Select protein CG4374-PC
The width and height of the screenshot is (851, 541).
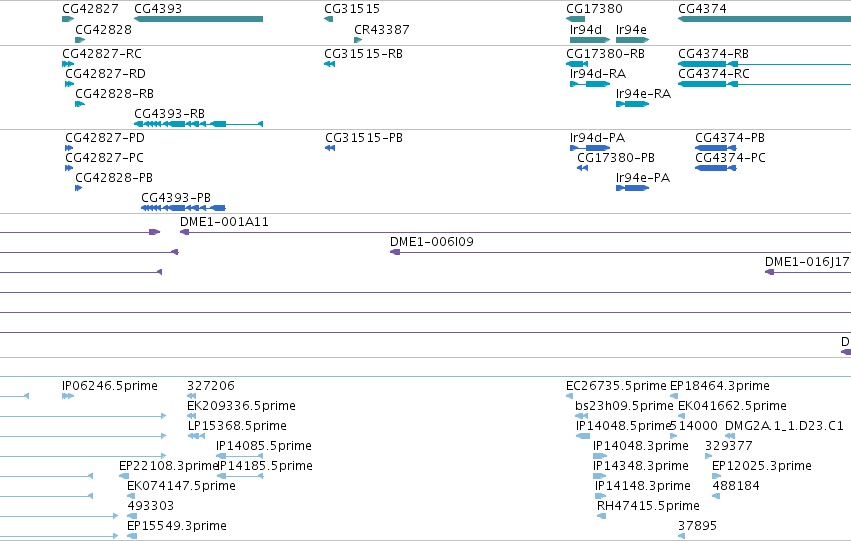(716, 168)
